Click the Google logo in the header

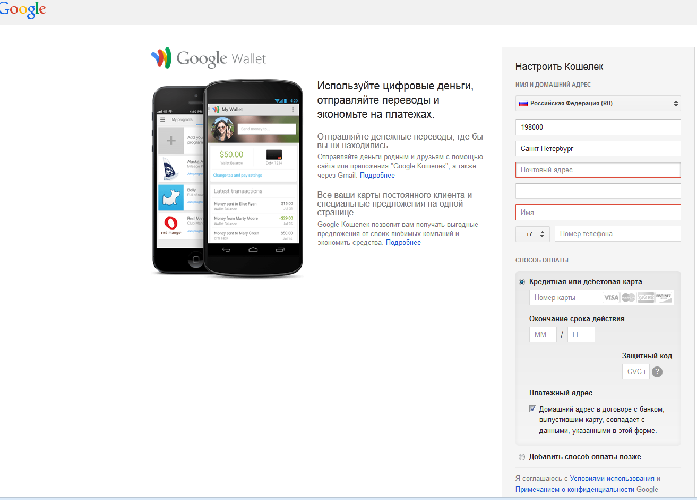[23, 9]
